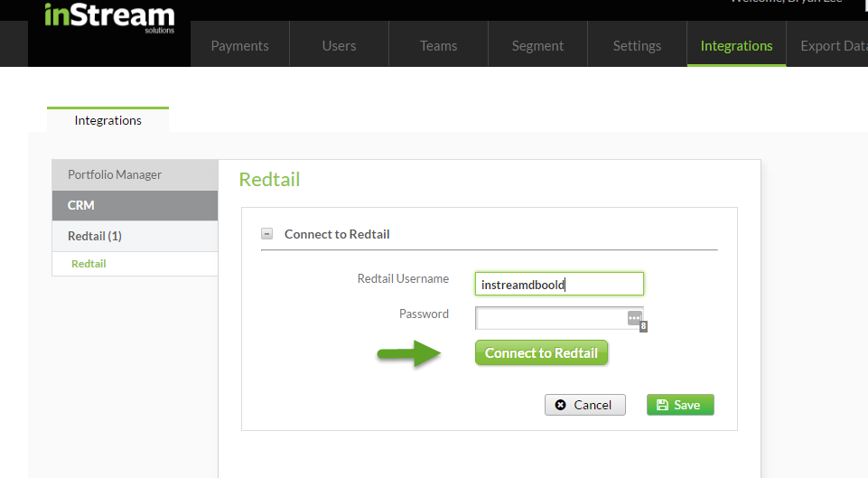Save the Redtail integration settings

680,405
